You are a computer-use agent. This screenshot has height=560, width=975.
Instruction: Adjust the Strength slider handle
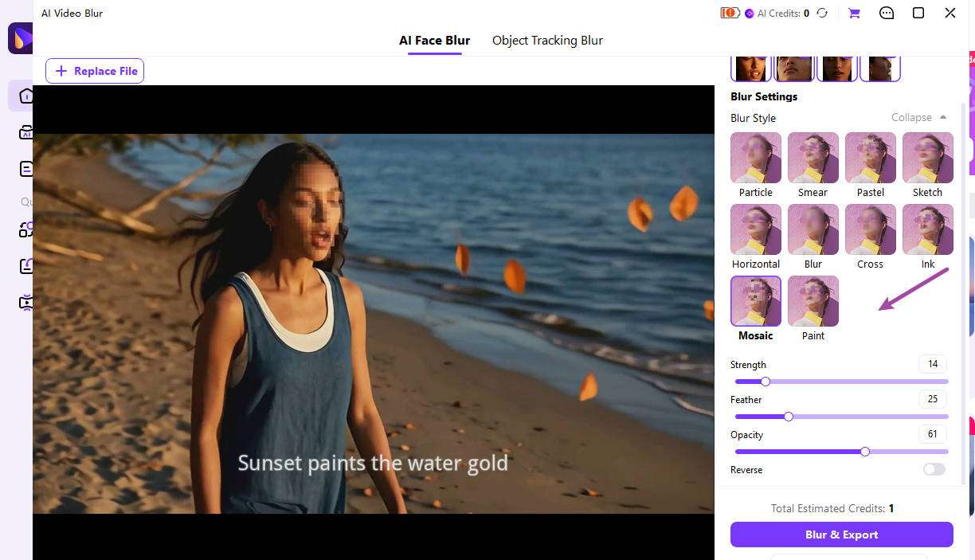coord(766,382)
